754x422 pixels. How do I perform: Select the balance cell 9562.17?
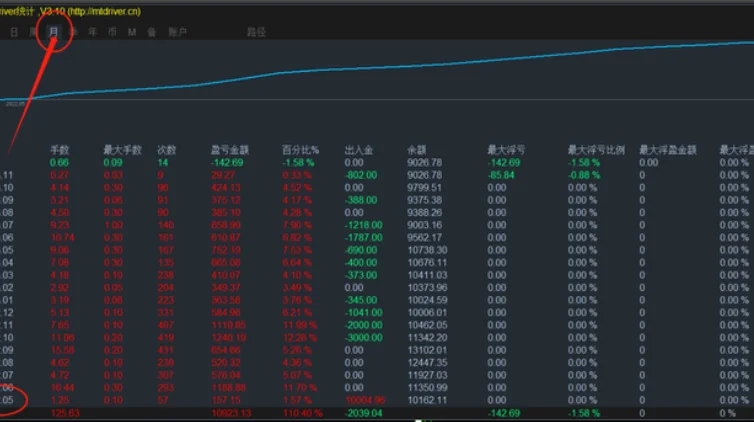click(x=424, y=237)
